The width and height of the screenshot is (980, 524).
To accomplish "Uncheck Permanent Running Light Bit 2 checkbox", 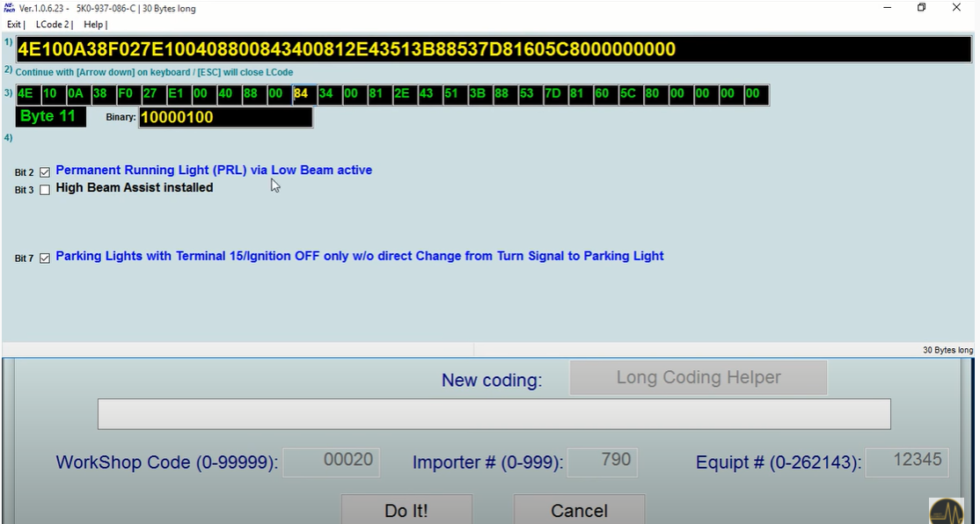I will [x=45, y=171].
